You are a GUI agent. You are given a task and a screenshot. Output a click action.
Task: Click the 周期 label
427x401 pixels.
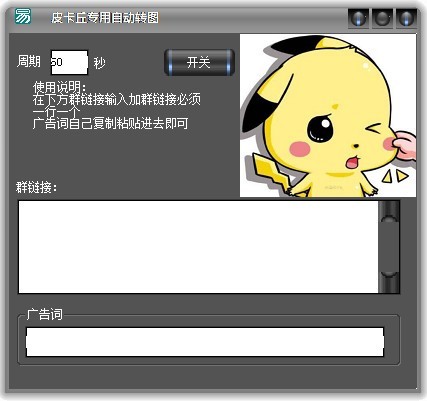pyautogui.click(x=29, y=62)
